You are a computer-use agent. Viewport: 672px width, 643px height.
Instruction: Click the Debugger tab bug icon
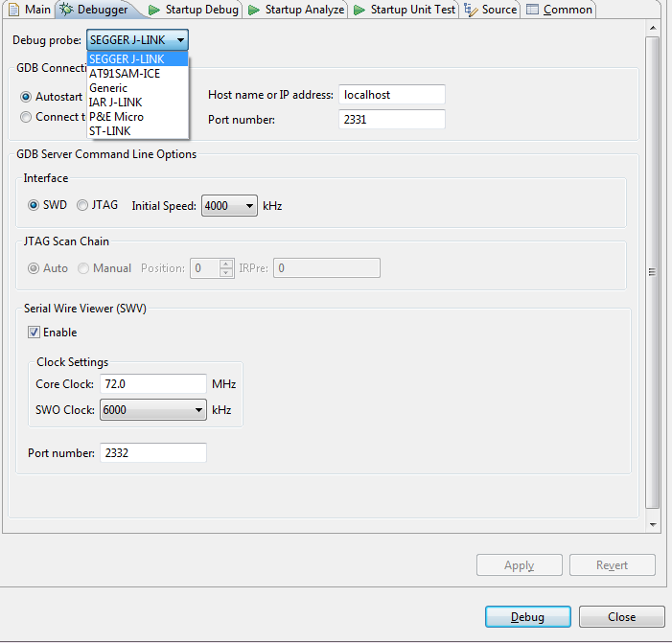point(66,9)
